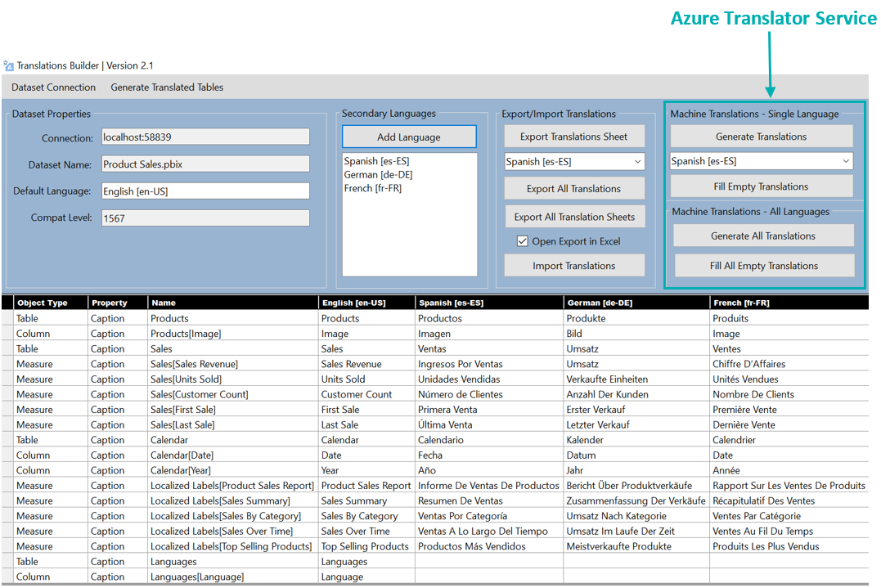Click Fill Empty Translations button

pyautogui.click(x=762, y=186)
